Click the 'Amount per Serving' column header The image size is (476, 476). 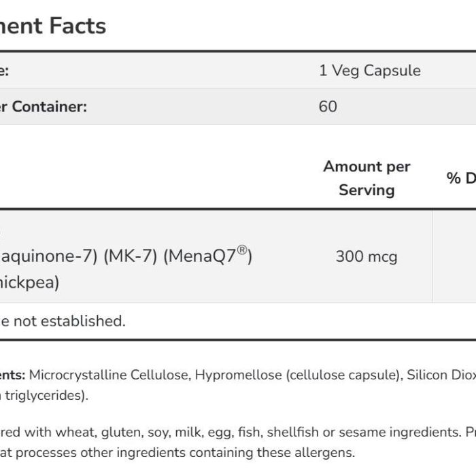coord(367,178)
